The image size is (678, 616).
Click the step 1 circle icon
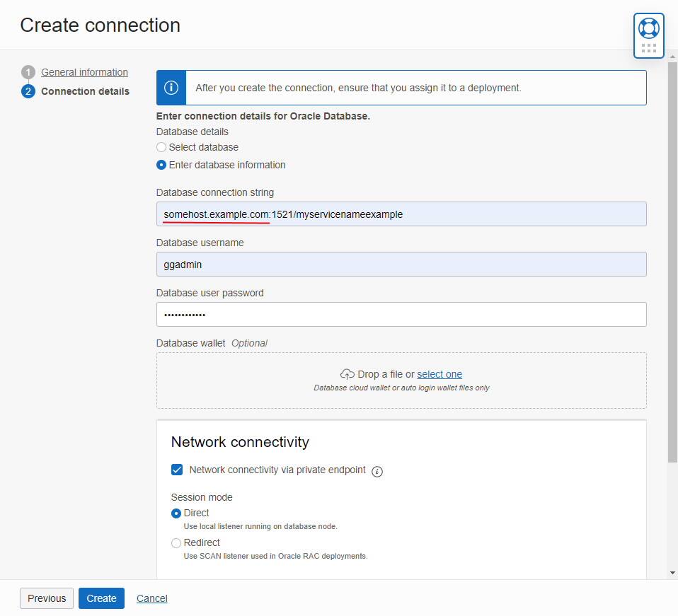click(x=28, y=72)
